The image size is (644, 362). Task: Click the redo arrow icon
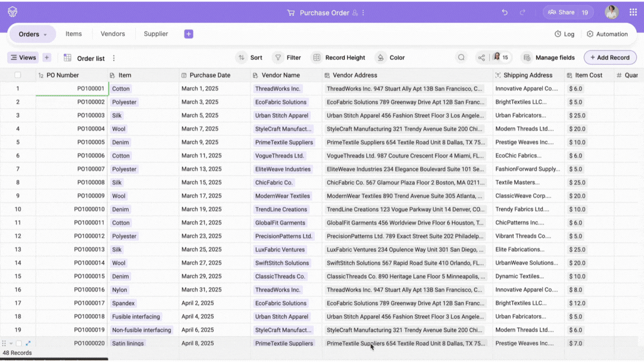(x=523, y=12)
